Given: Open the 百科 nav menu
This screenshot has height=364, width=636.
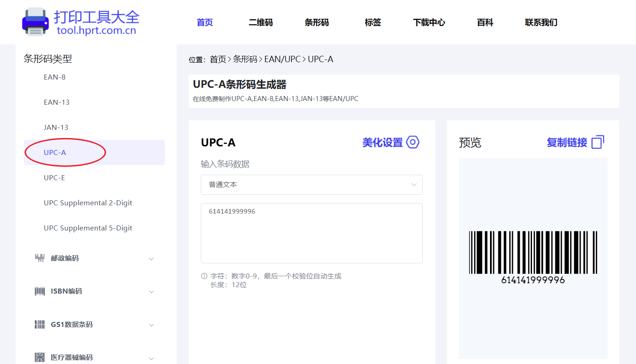Looking at the screenshot, I should pyautogui.click(x=485, y=22).
